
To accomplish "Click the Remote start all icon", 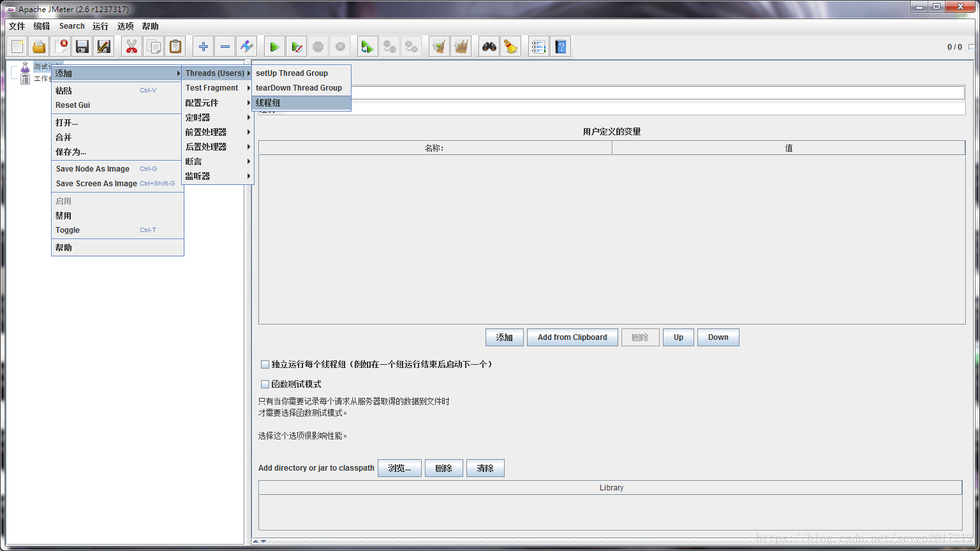I will pos(367,47).
